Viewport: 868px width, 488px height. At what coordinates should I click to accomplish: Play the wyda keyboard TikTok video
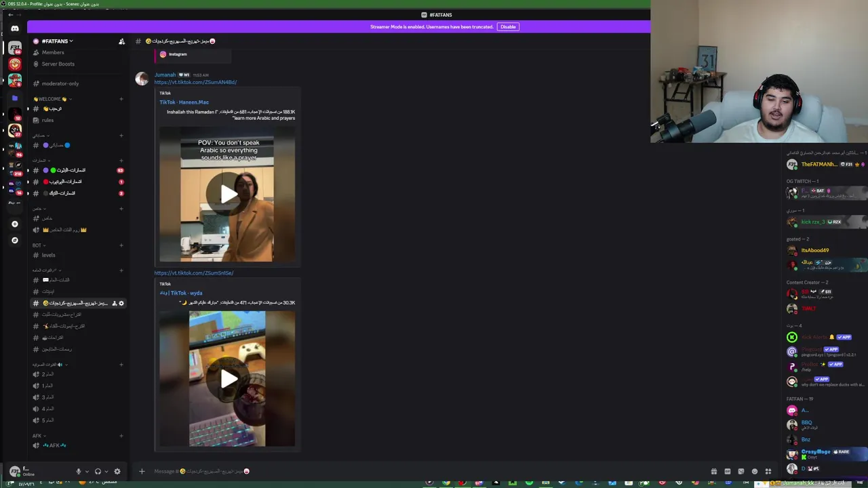228,379
